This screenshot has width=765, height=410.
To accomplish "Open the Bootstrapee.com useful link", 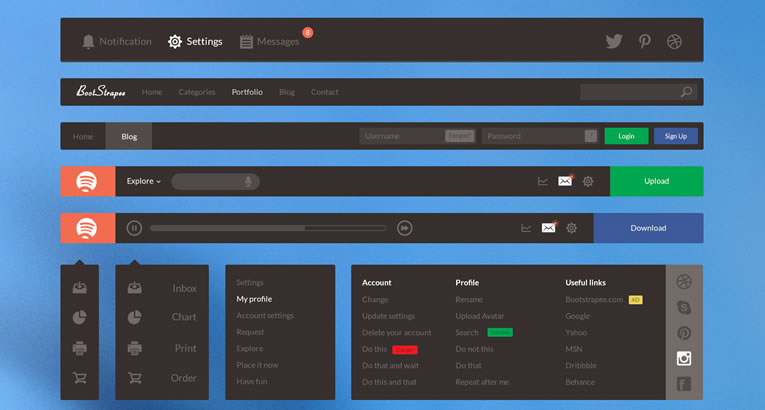I will pos(594,299).
